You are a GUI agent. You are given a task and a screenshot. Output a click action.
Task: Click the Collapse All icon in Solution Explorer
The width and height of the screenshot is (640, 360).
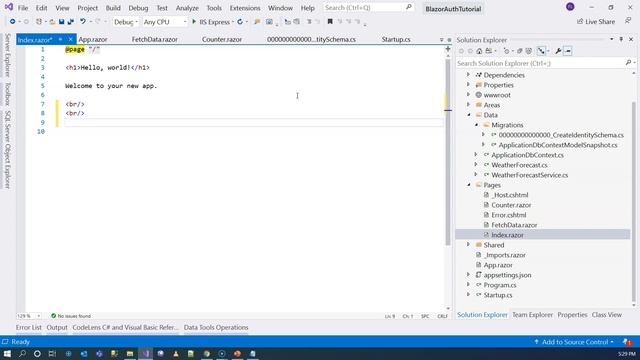click(x=520, y=51)
